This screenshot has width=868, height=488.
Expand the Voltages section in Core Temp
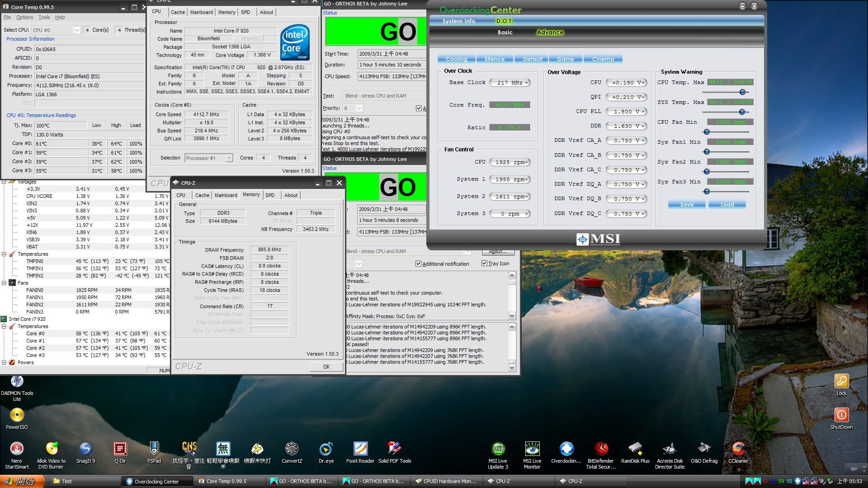(5, 181)
